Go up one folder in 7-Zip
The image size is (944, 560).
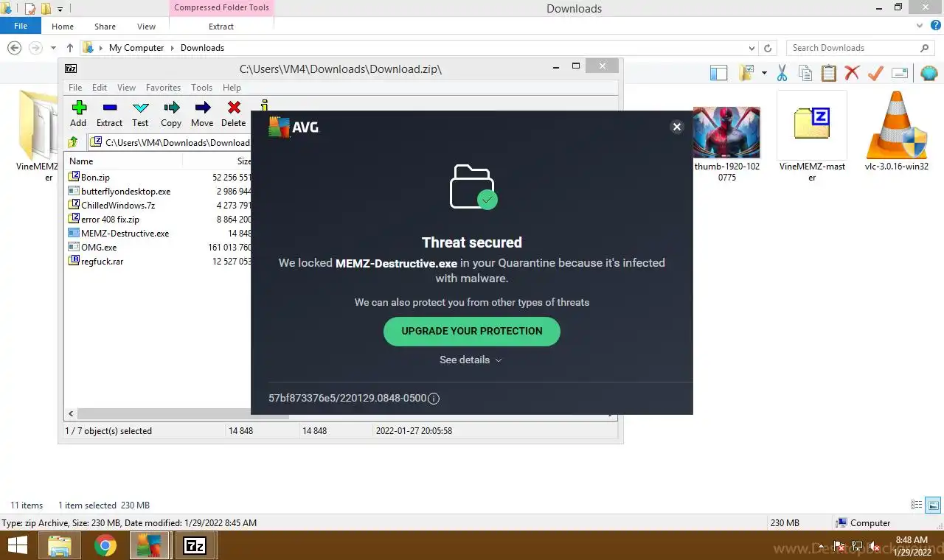pyautogui.click(x=73, y=142)
